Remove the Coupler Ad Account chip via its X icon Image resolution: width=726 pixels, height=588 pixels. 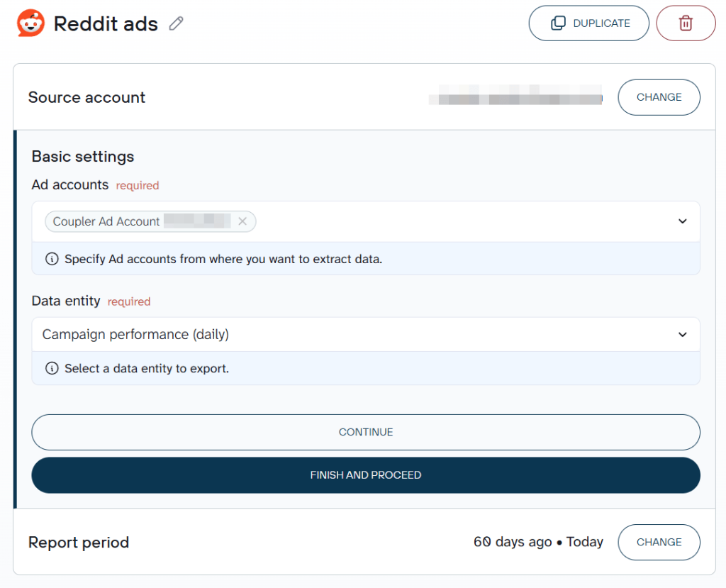(x=242, y=221)
